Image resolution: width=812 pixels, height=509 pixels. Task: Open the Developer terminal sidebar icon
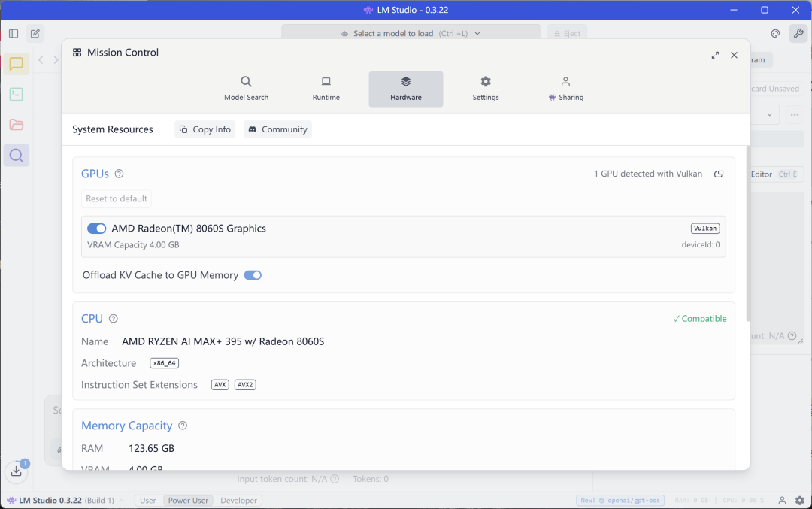(16, 94)
